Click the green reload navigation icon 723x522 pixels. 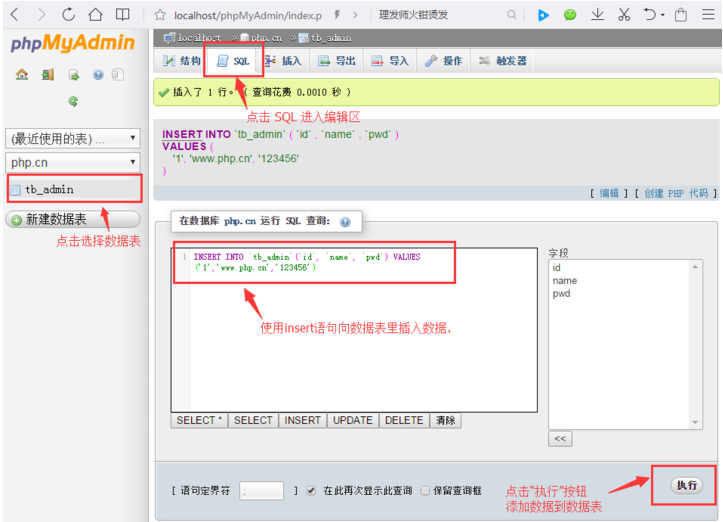click(x=73, y=101)
